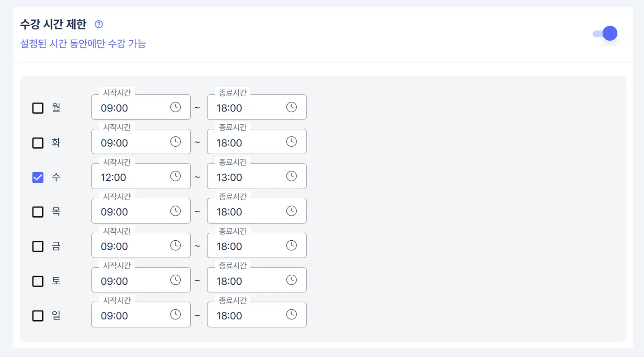Select the 목 (Thursday) checkbox
Image resolution: width=644 pixels, height=357 pixels.
tap(38, 212)
